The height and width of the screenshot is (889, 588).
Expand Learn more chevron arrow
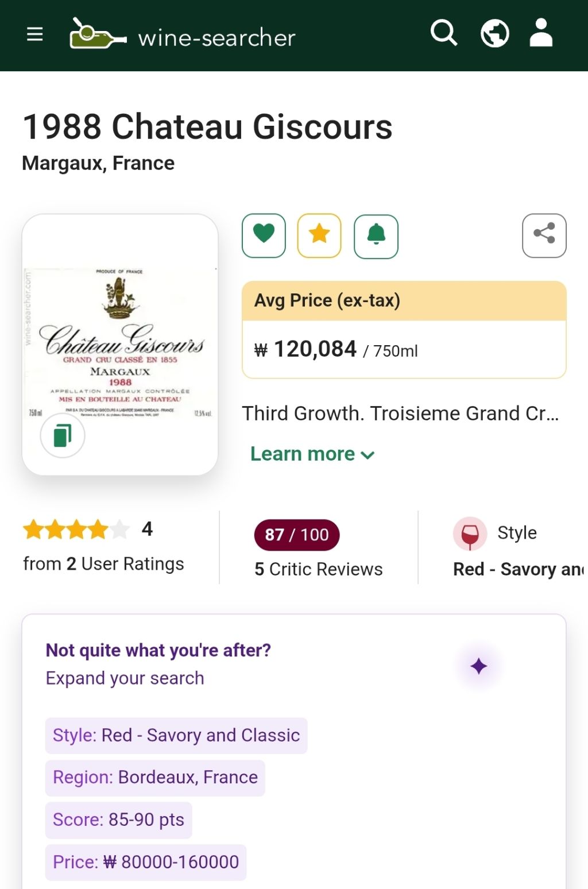(x=367, y=455)
